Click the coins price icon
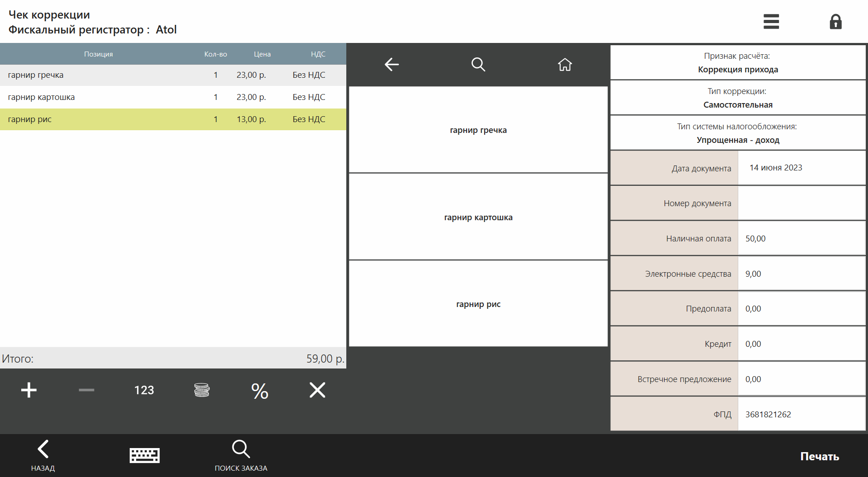Screen dimensions: 868x477 [202, 390]
